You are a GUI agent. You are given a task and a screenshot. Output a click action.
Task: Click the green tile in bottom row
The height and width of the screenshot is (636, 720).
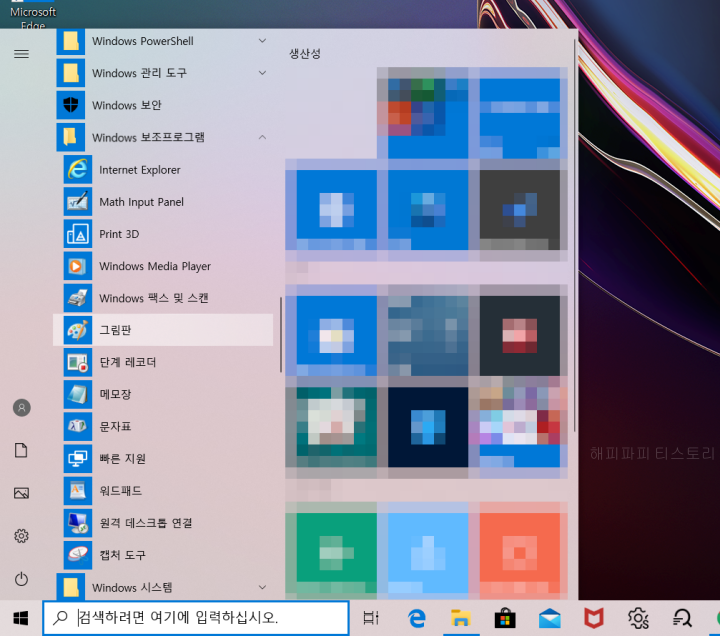[x=337, y=553]
